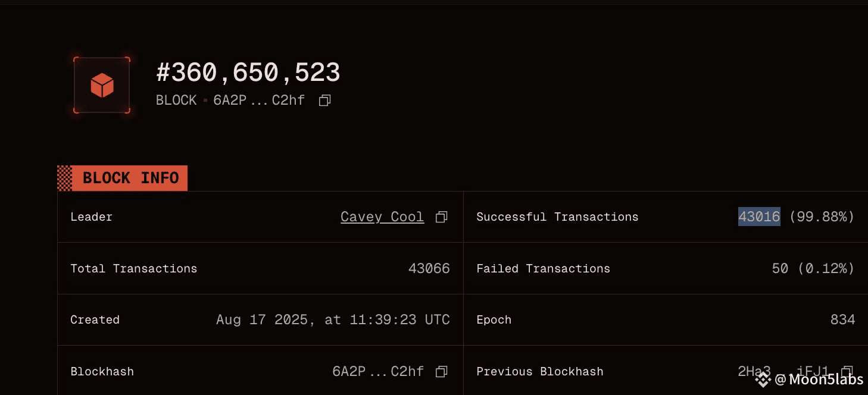
Task: Click the highlighted 43016 successful transactions value
Action: [759, 217]
